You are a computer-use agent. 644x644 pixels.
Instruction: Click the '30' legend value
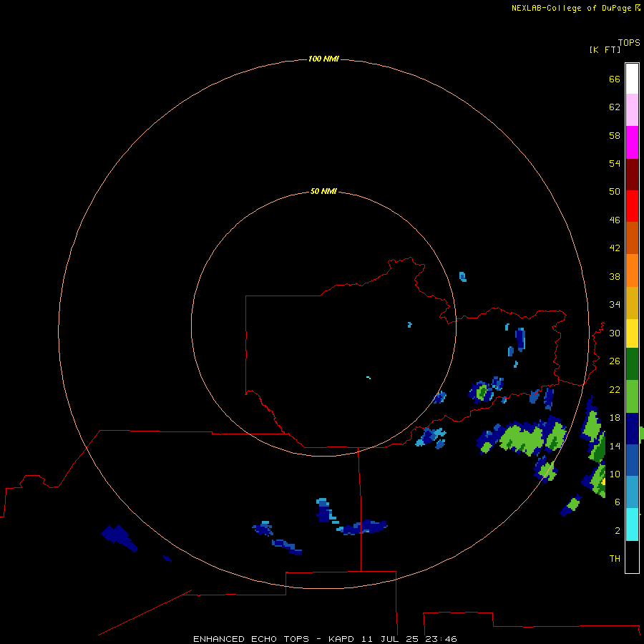point(615,333)
